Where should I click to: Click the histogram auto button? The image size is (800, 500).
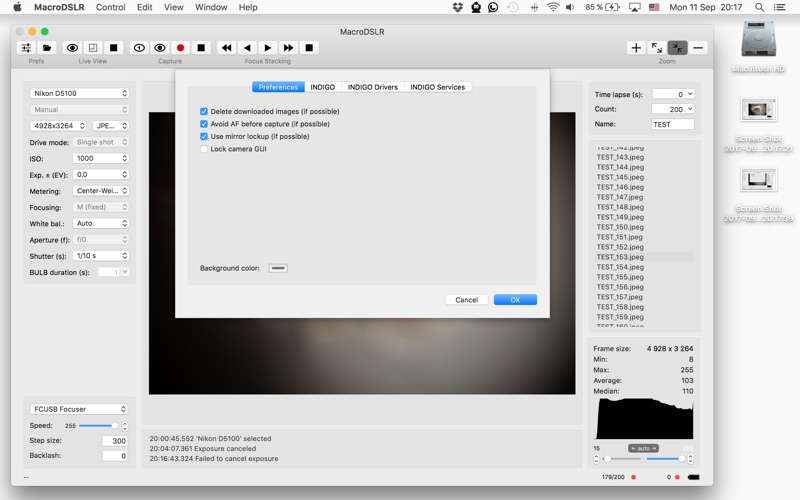[x=643, y=448]
